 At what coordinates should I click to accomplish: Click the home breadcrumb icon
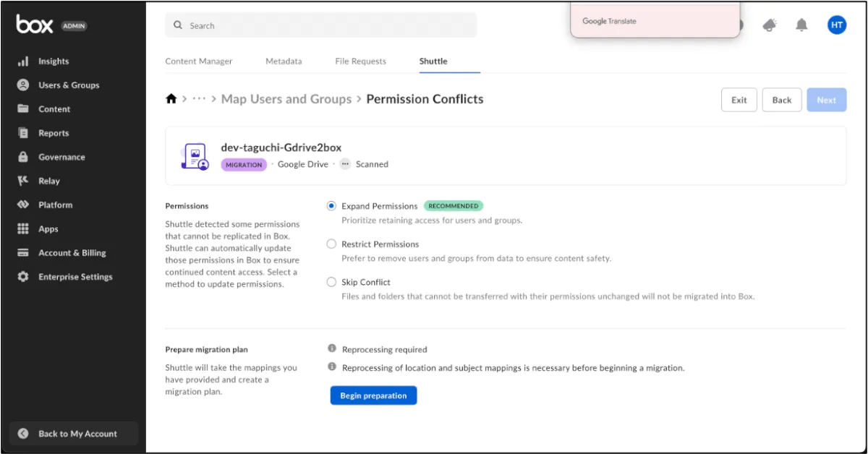(171, 99)
